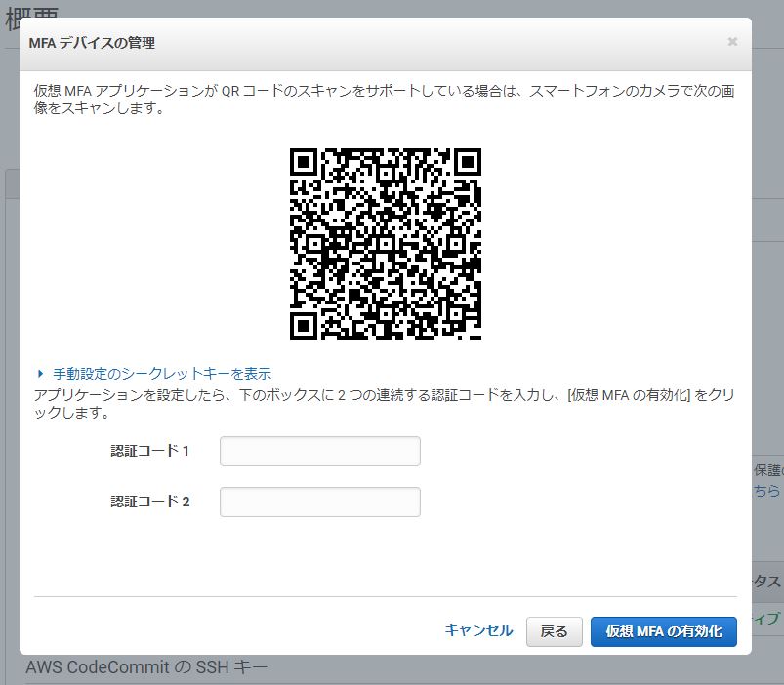Click the 認証コード 1 label
784x685 pixels.
pyautogui.click(x=149, y=451)
